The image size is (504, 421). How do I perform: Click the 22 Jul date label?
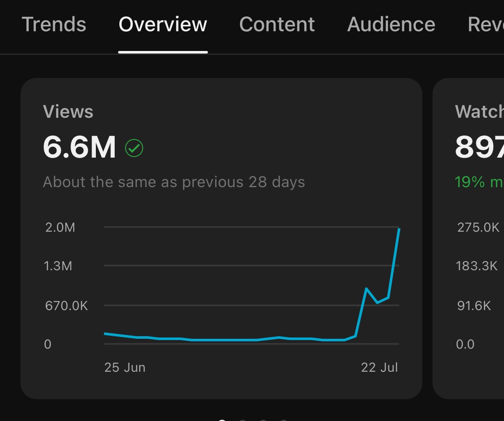tap(379, 367)
